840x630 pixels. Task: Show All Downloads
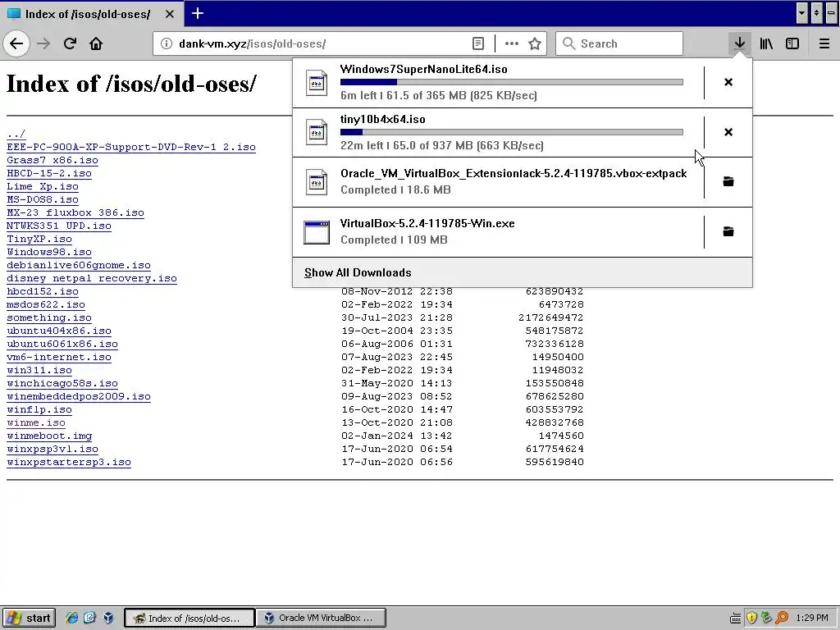click(x=523, y=272)
